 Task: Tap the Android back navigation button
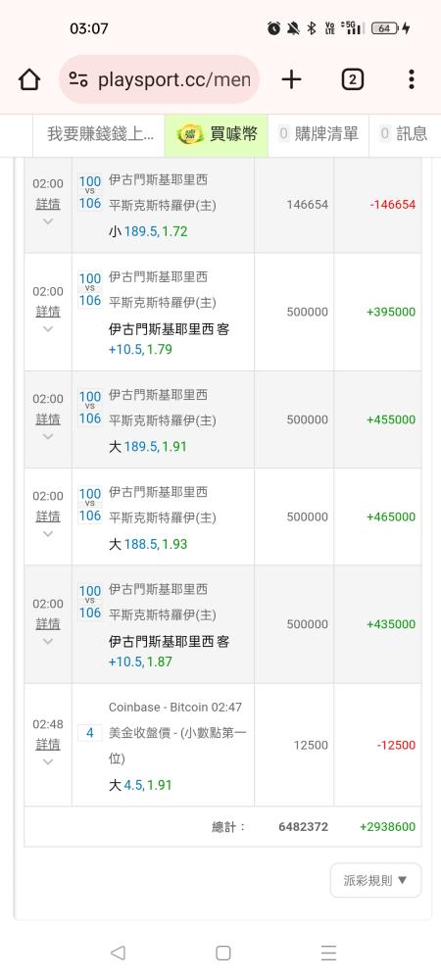tap(118, 953)
